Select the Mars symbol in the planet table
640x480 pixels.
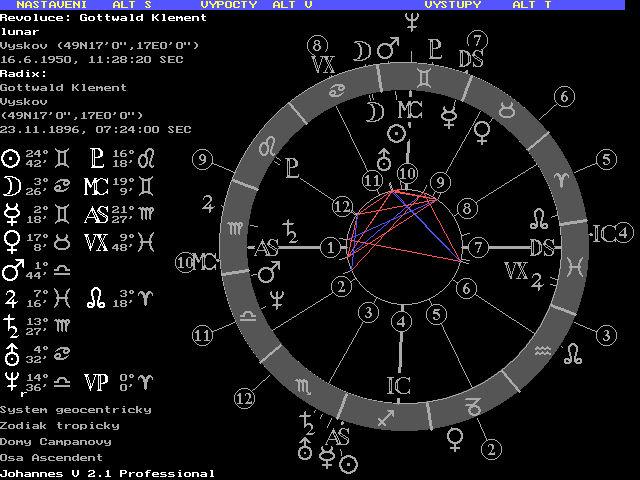[x=11, y=269]
